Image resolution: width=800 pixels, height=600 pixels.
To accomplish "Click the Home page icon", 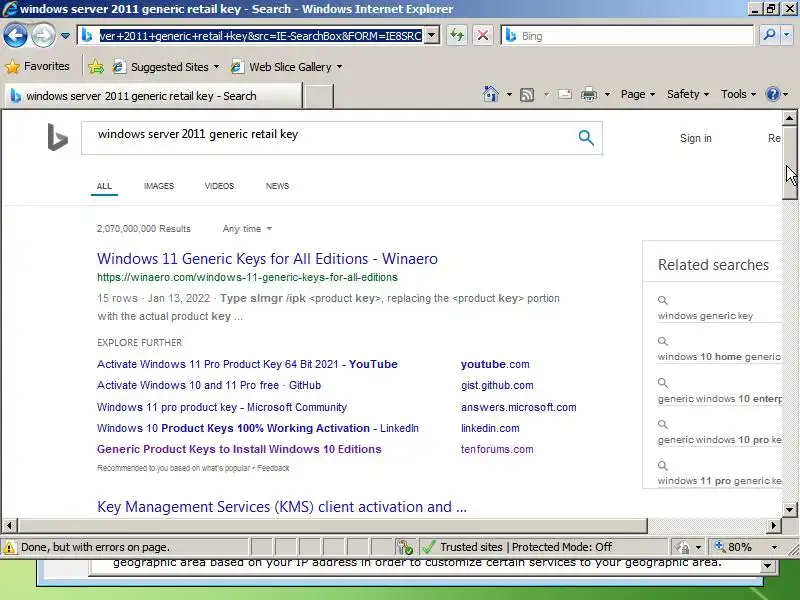I will (x=490, y=94).
